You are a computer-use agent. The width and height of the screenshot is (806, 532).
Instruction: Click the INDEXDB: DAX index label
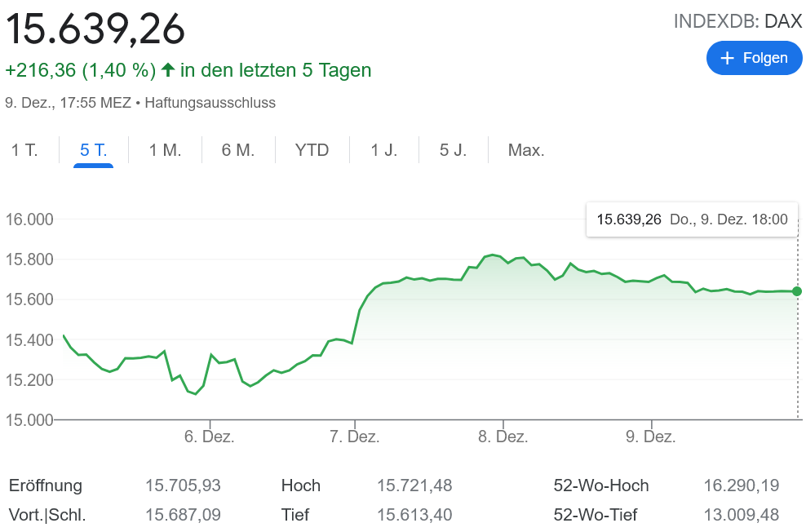tap(737, 22)
